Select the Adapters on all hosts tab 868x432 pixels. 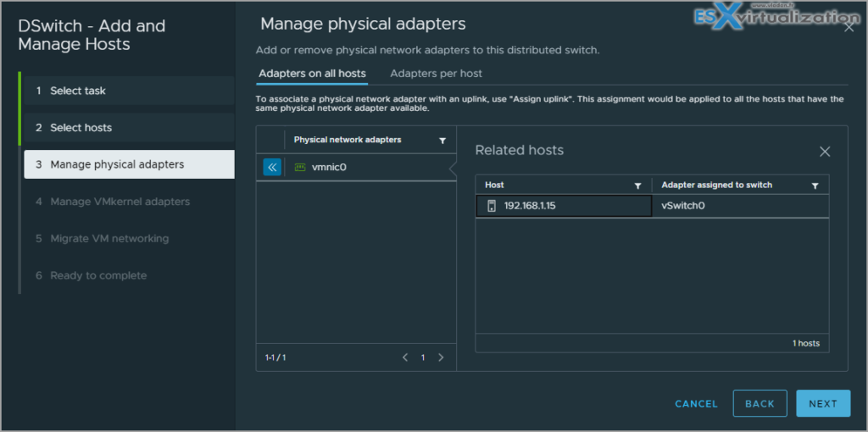(x=312, y=74)
